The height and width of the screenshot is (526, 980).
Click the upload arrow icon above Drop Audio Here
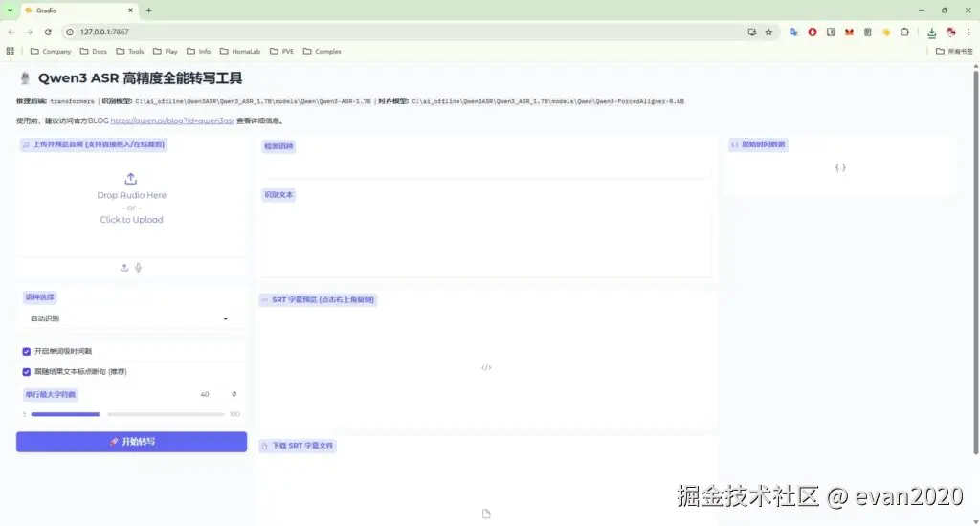[130, 179]
